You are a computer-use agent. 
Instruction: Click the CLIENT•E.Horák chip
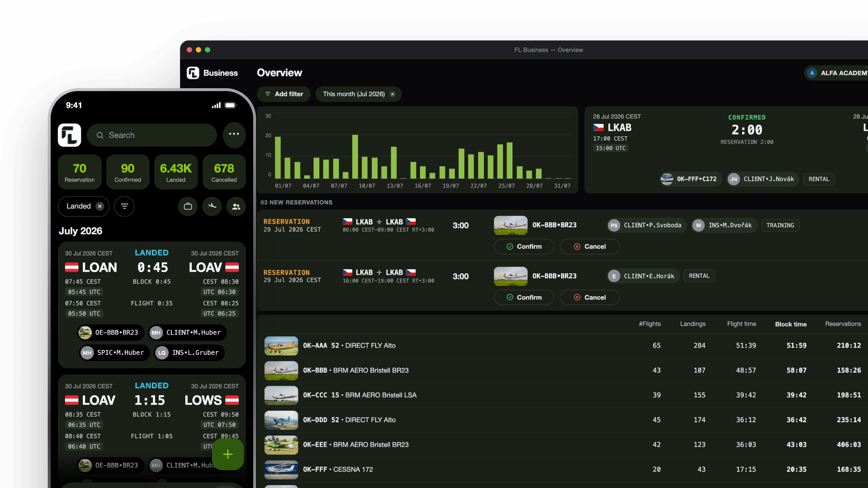[x=643, y=276]
